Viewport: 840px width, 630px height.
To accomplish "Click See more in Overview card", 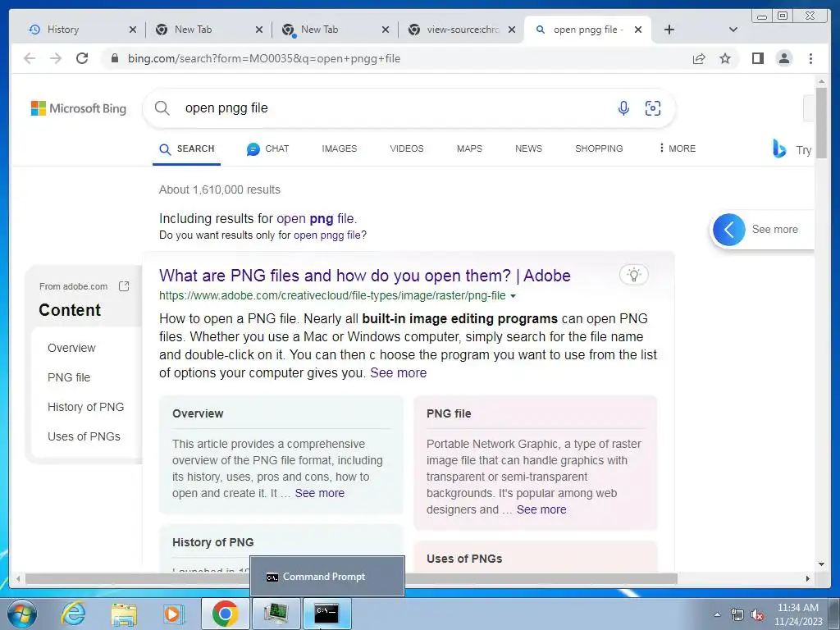I will tap(319, 493).
